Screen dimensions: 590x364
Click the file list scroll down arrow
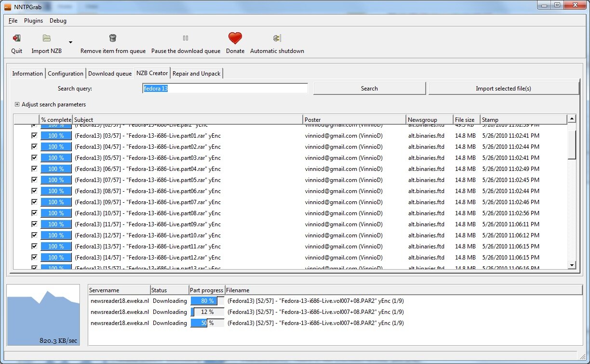coord(572,265)
